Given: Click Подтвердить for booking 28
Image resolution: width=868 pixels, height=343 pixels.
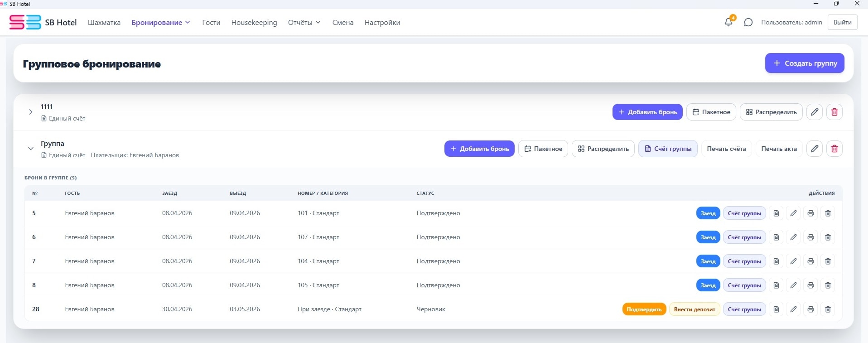Looking at the screenshot, I should (644, 309).
